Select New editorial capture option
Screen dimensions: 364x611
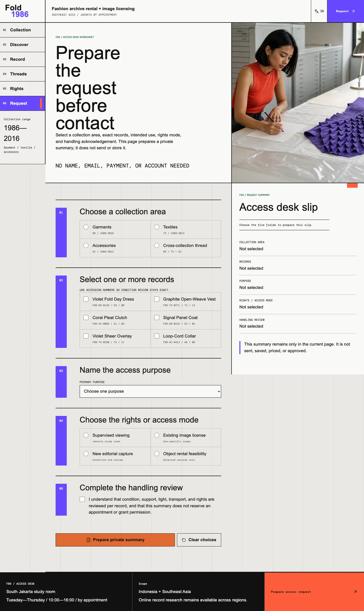tap(86, 454)
